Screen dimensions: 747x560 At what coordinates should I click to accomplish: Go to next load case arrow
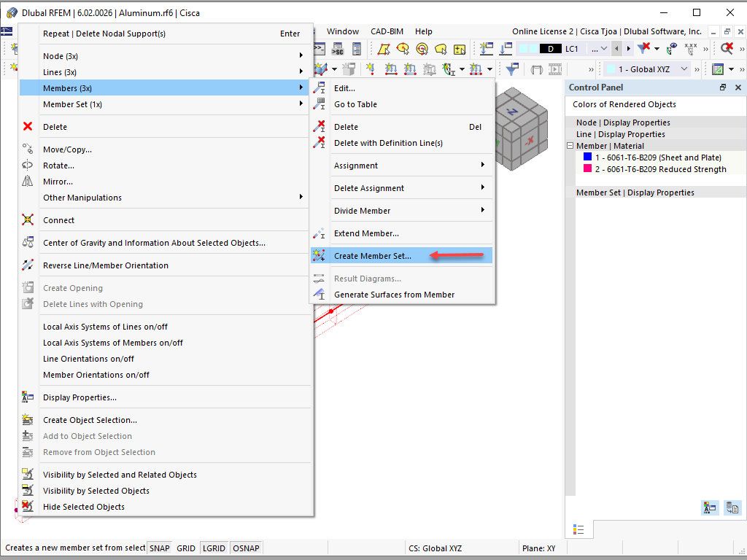[628, 49]
